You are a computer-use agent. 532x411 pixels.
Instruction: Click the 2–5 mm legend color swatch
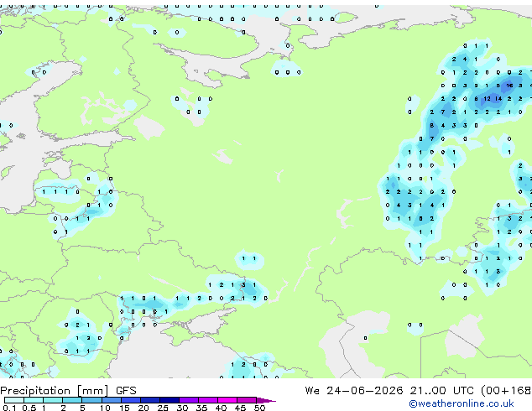click(x=73, y=400)
